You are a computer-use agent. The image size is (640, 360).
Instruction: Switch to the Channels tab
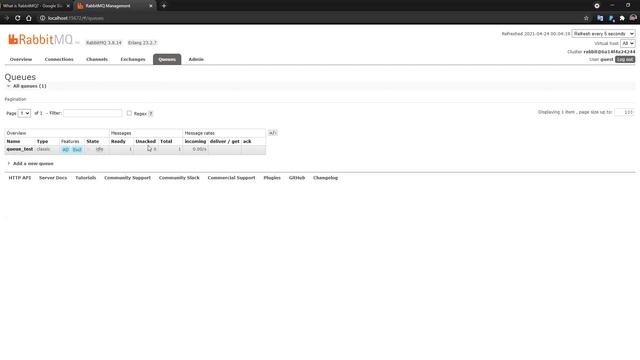point(97,59)
